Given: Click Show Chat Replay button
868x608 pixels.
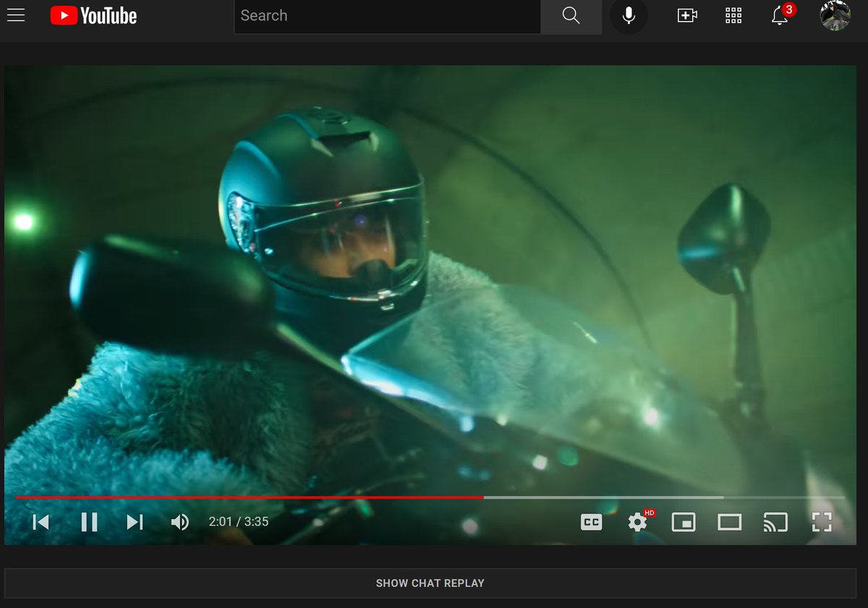Looking at the screenshot, I should (x=430, y=583).
